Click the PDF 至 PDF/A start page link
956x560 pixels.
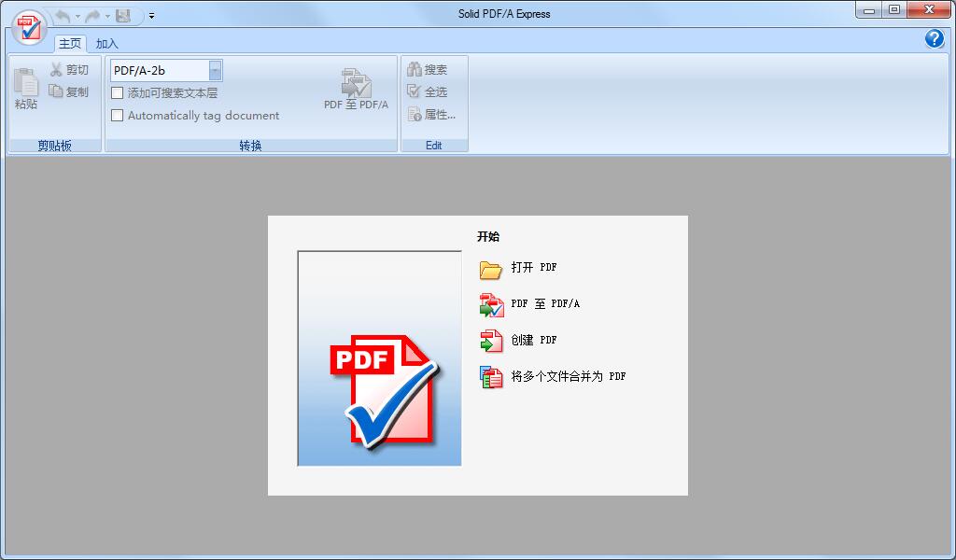point(545,303)
